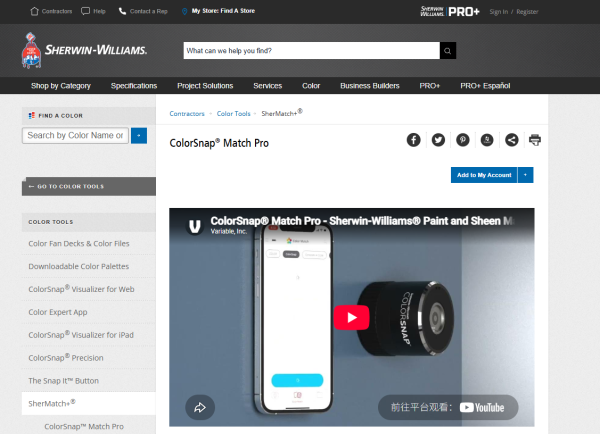Screen dimensions: 600x434
Task: Open Business Builders menu
Action: (370, 86)
